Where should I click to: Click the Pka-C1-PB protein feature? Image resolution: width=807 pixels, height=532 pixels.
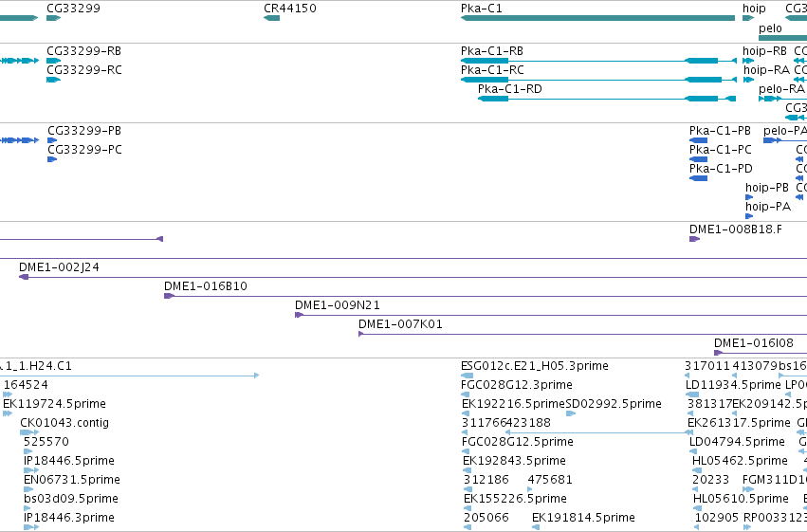click(x=698, y=140)
